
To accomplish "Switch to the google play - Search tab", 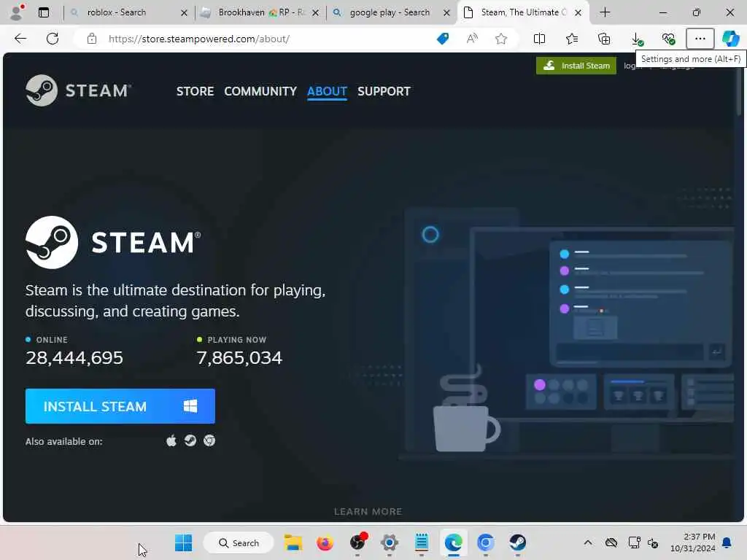I will click(391, 12).
